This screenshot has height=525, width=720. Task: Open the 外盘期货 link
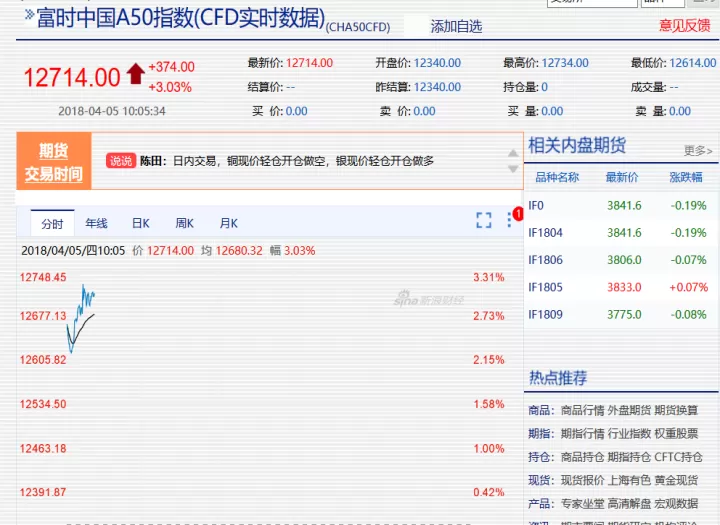(629, 410)
